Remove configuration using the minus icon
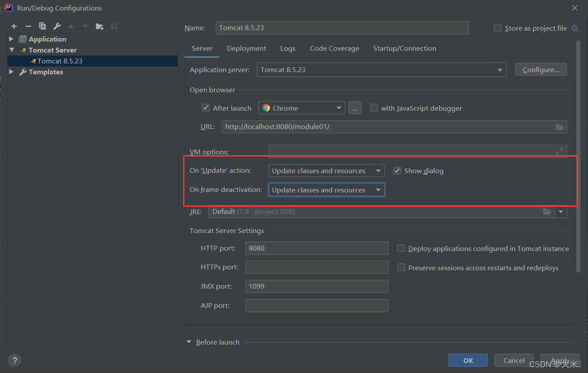Viewport: 588px width, 373px height. coord(28,27)
